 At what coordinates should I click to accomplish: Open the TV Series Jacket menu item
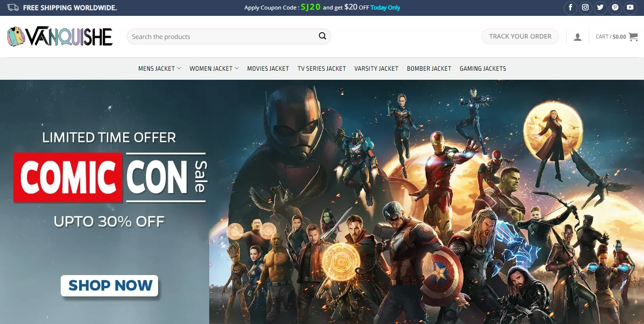click(x=322, y=68)
